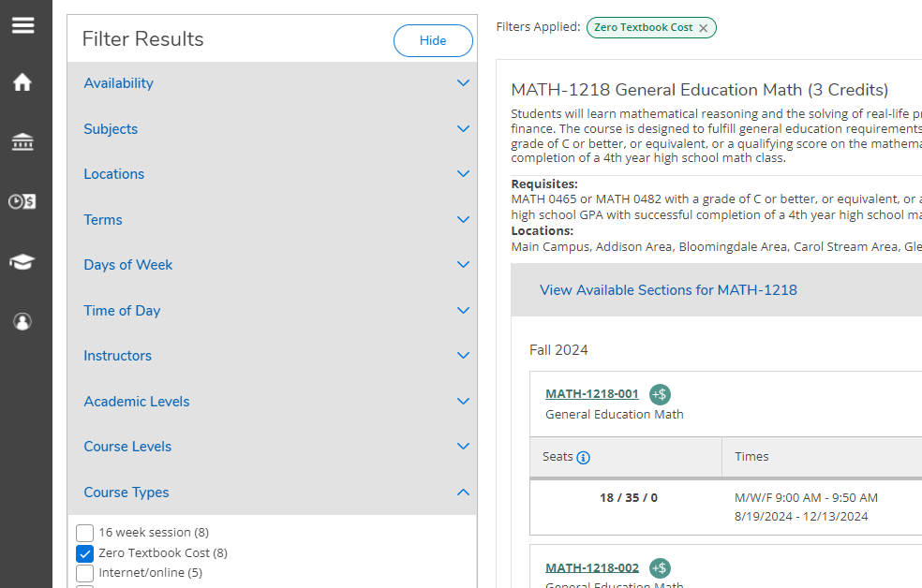
Task: Enable the Internet/online course type checkbox
Action: (85, 573)
